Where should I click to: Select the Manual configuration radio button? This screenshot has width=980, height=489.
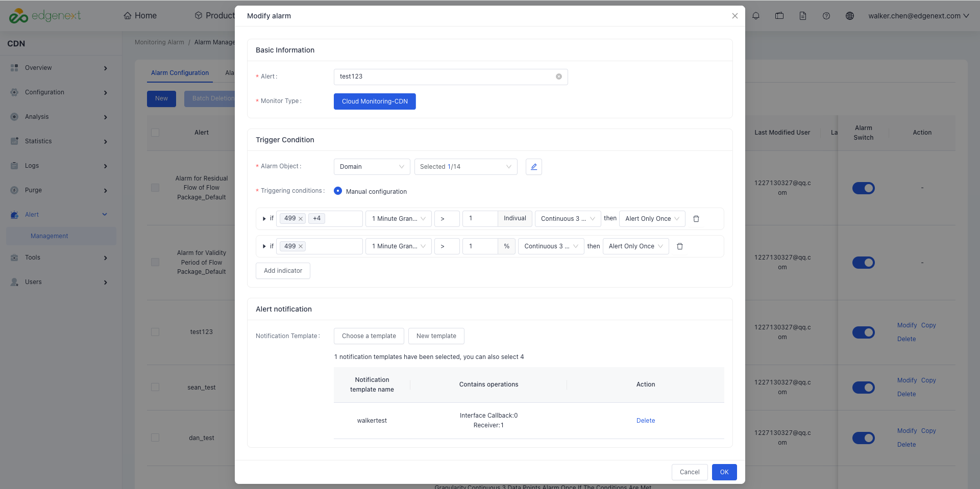338,191
